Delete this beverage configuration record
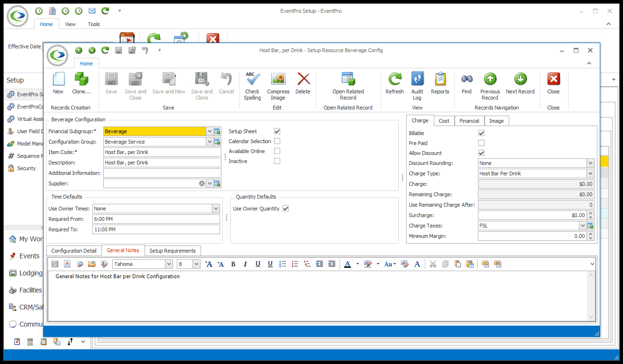 tap(302, 83)
